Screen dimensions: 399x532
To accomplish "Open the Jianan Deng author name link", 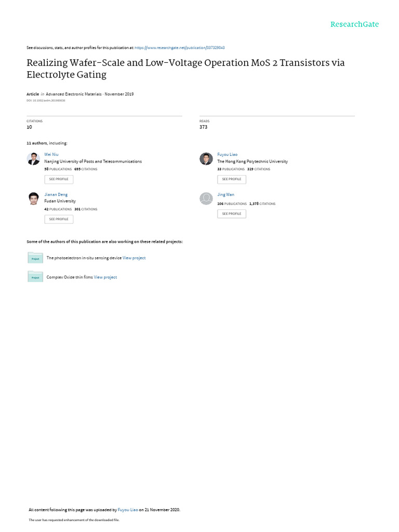I will click(x=56, y=194).
